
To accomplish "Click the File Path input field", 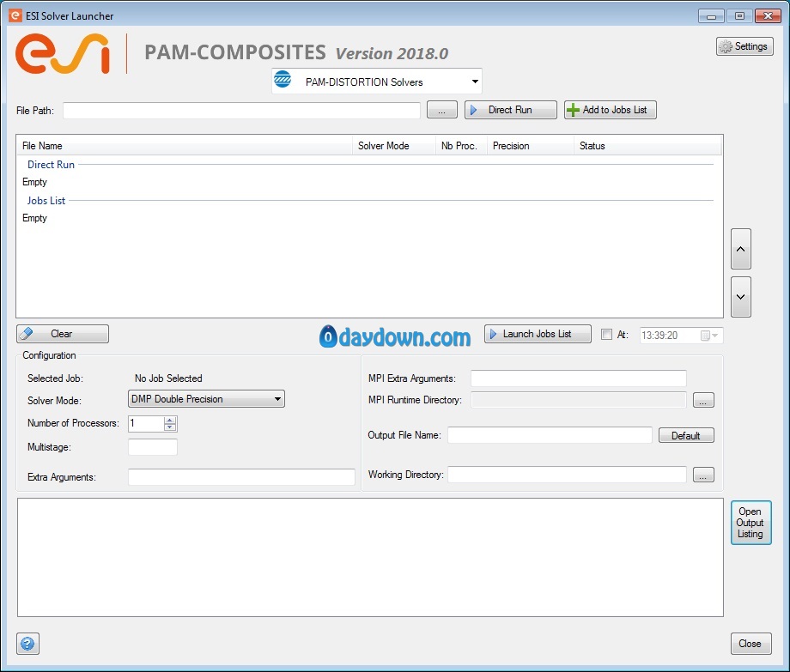I will (241, 110).
